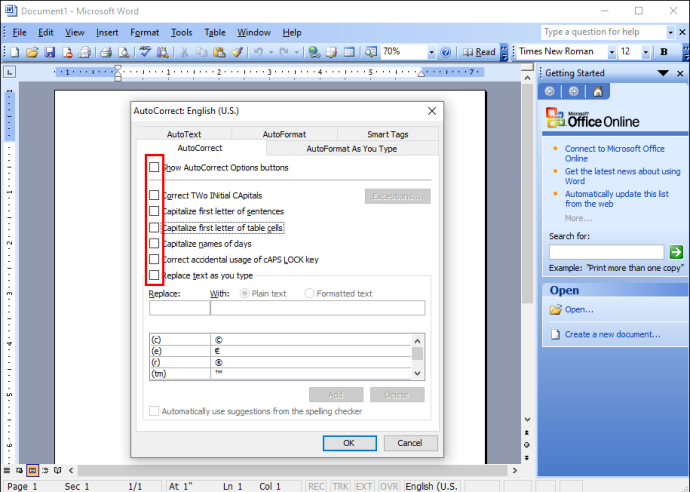Click OK in AutoCorrect dialog

coord(349,443)
